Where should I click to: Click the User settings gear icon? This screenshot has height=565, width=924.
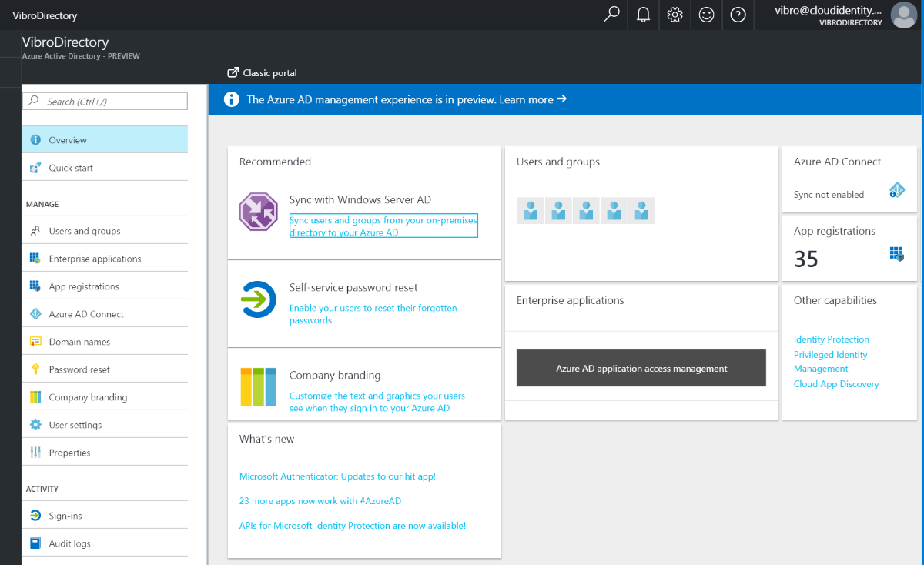pyautogui.click(x=35, y=425)
